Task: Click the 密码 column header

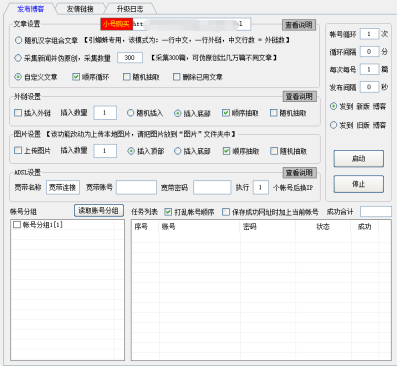Action: [x=268, y=227]
